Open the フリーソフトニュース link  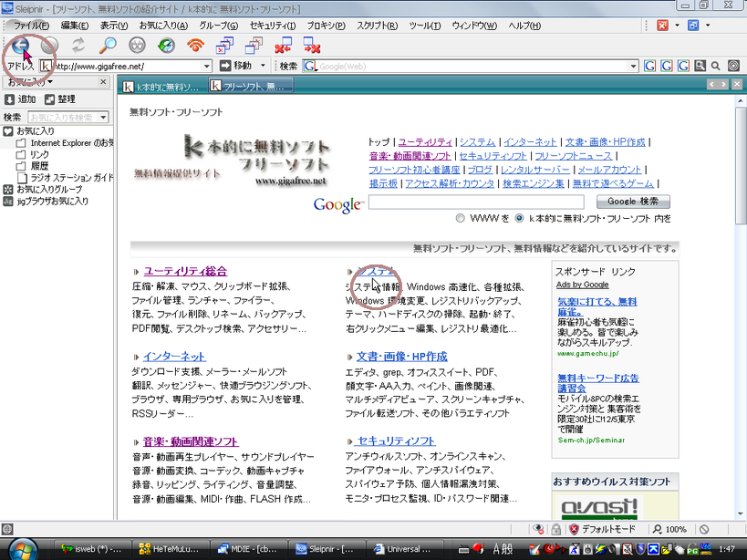coord(573,156)
